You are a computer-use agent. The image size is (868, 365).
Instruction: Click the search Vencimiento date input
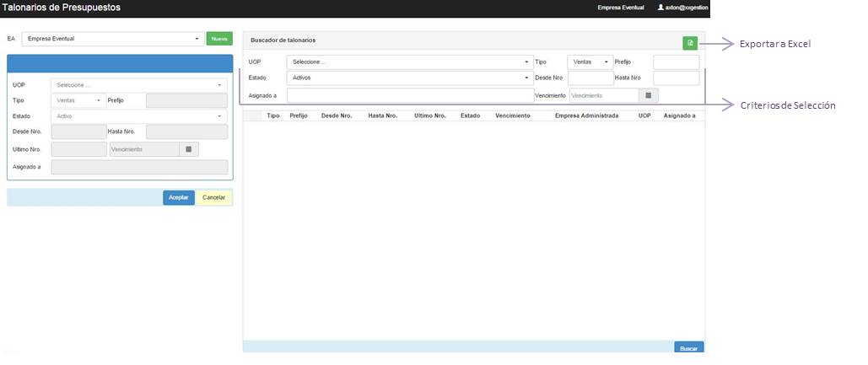coord(602,95)
